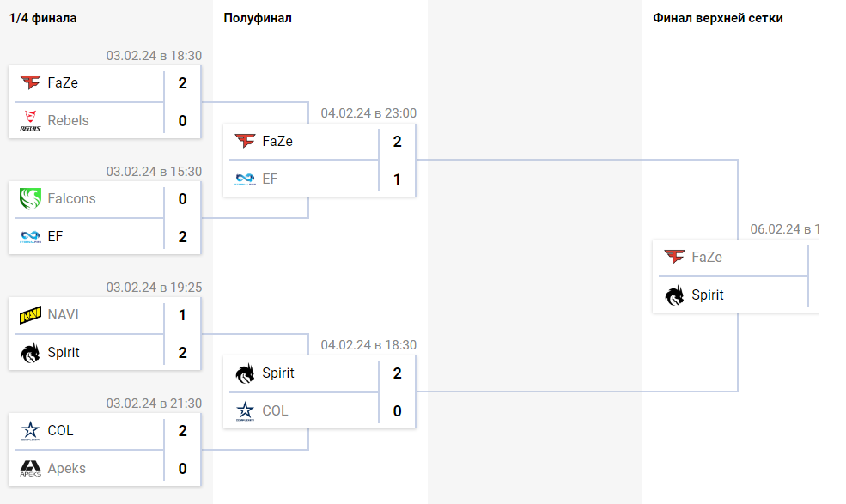Click the Финал верхней сетки header

717,18
